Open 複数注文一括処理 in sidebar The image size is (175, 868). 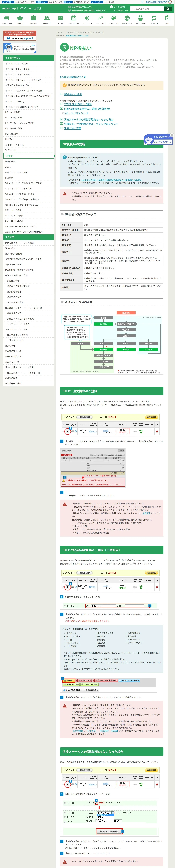pyautogui.click(x=29, y=264)
